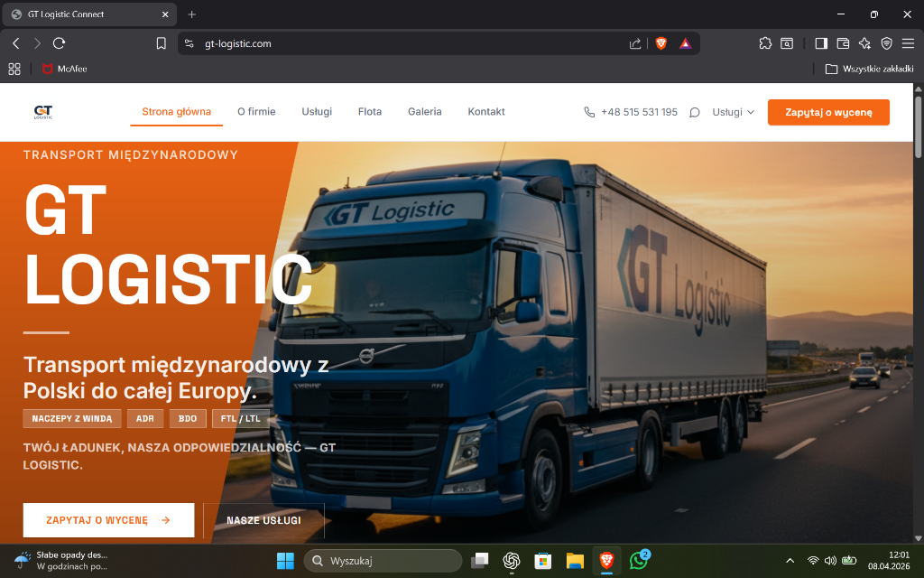The image size is (924, 578).
Task: Open the Galeria nav item
Action: click(x=425, y=111)
